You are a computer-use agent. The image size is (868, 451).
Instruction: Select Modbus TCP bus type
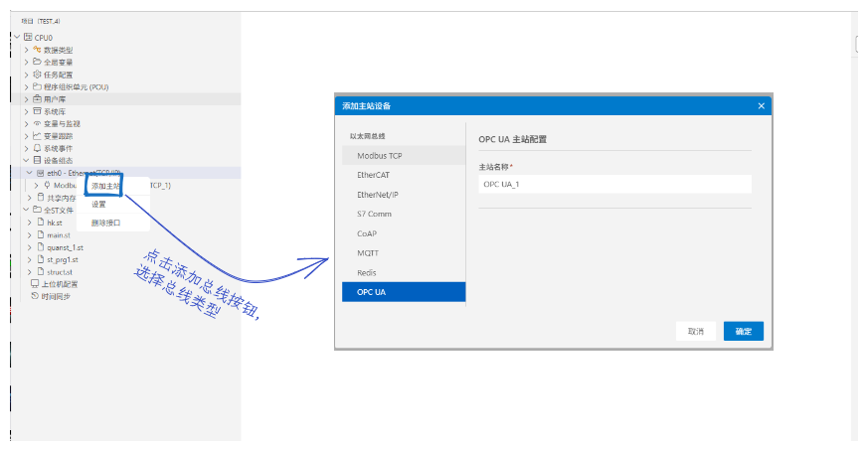(404, 156)
